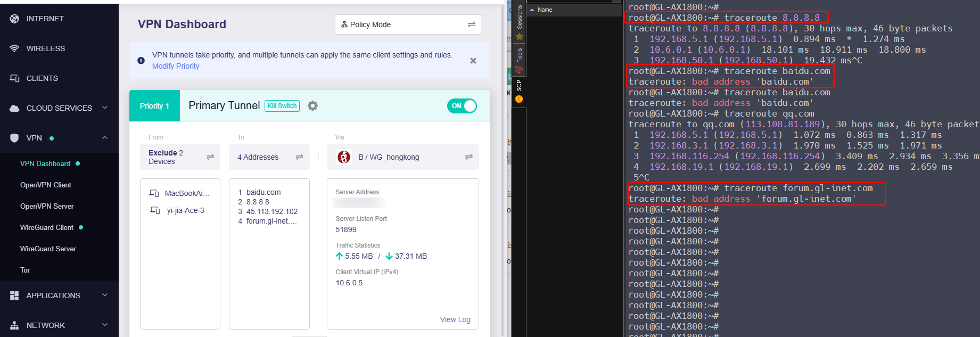
Task: Click the VPN Dashboard page heading
Action: [x=182, y=24]
